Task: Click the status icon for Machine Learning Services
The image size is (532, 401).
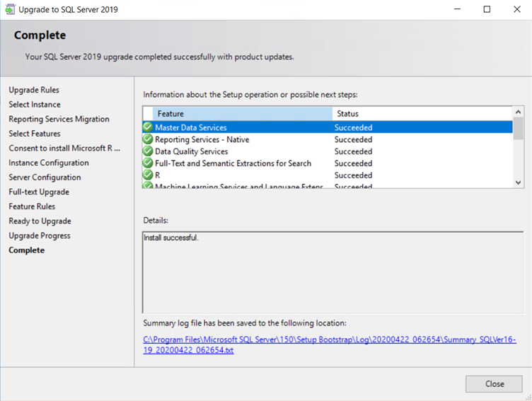Action: click(x=148, y=186)
